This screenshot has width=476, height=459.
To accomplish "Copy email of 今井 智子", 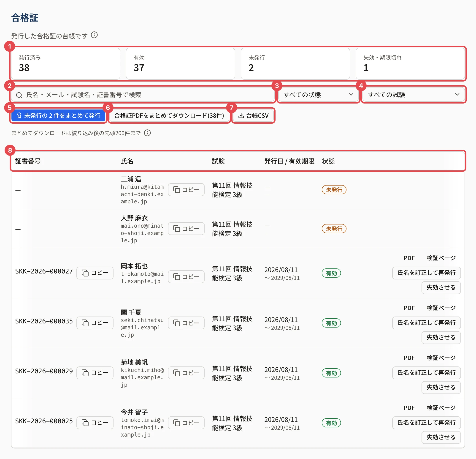I will [x=186, y=423].
